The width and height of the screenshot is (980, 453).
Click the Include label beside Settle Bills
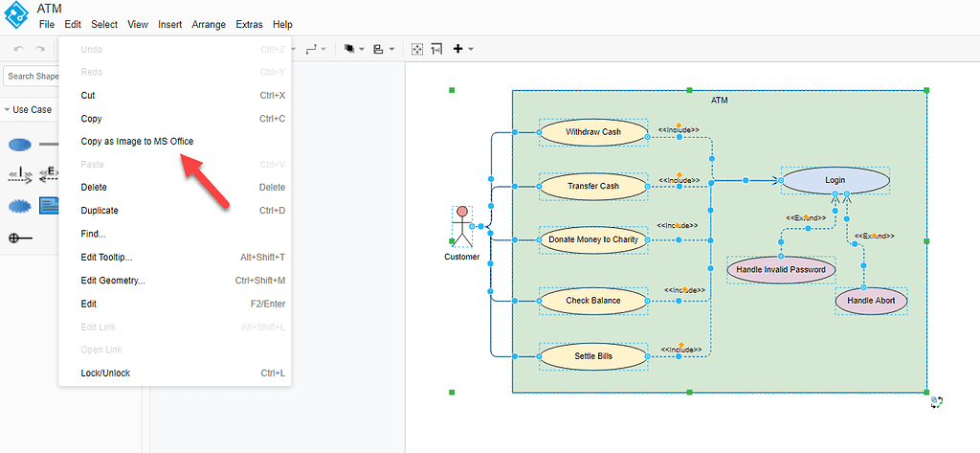[680, 350]
